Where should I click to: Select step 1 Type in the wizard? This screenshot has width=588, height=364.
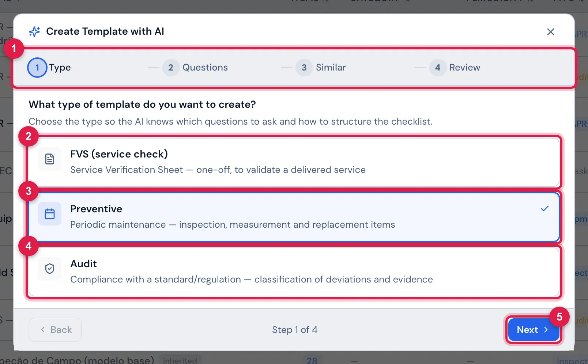49,68
